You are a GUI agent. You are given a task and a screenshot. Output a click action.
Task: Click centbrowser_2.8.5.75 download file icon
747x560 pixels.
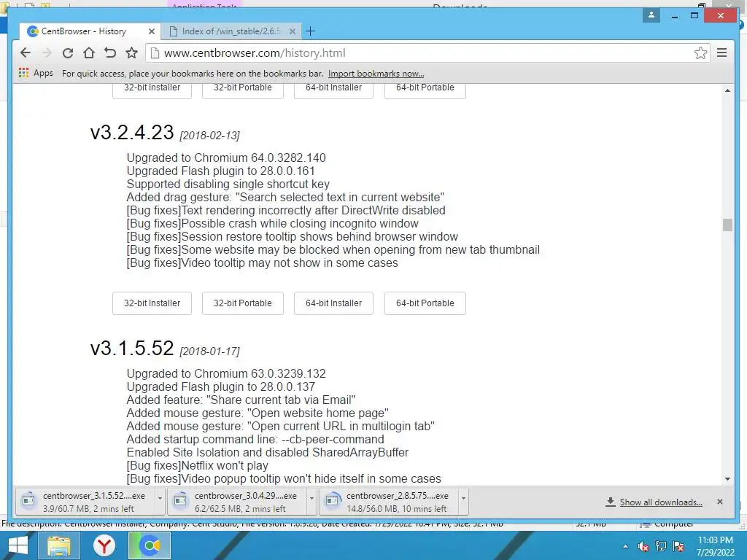coord(332,500)
